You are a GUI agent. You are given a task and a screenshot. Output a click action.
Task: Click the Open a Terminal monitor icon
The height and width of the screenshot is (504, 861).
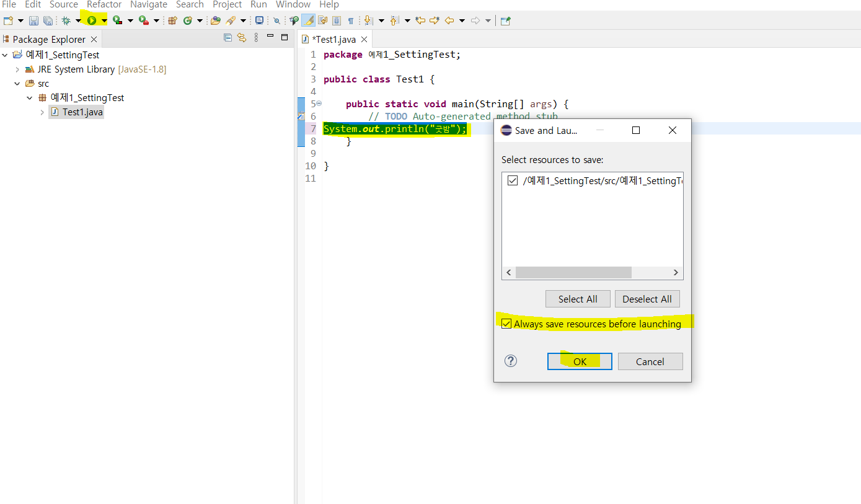click(259, 20)
